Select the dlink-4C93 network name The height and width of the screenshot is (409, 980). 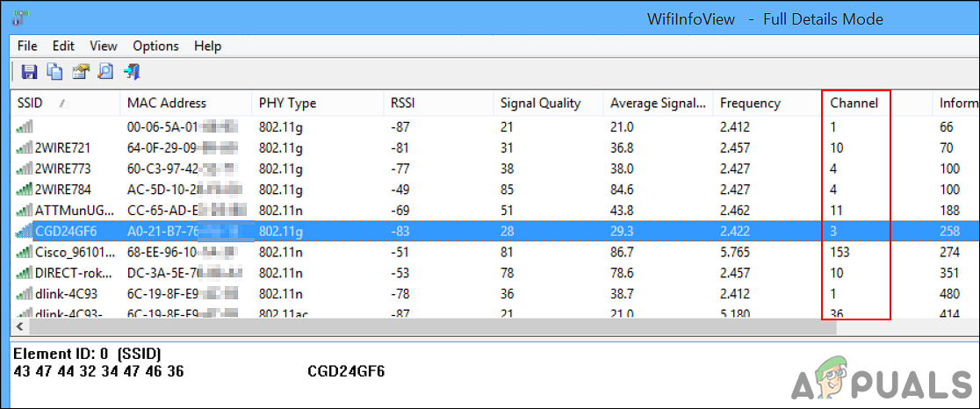pyautogui.click(x=66, y=293)
